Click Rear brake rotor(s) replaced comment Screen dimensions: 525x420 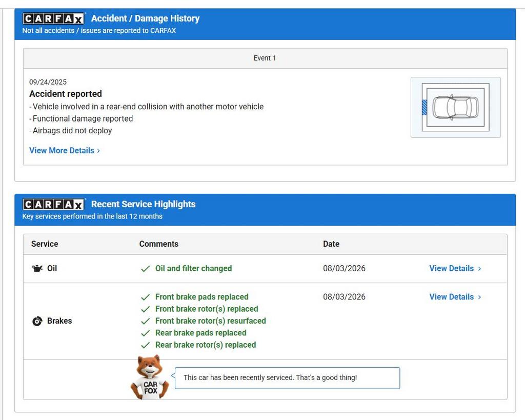click(206, 345)
